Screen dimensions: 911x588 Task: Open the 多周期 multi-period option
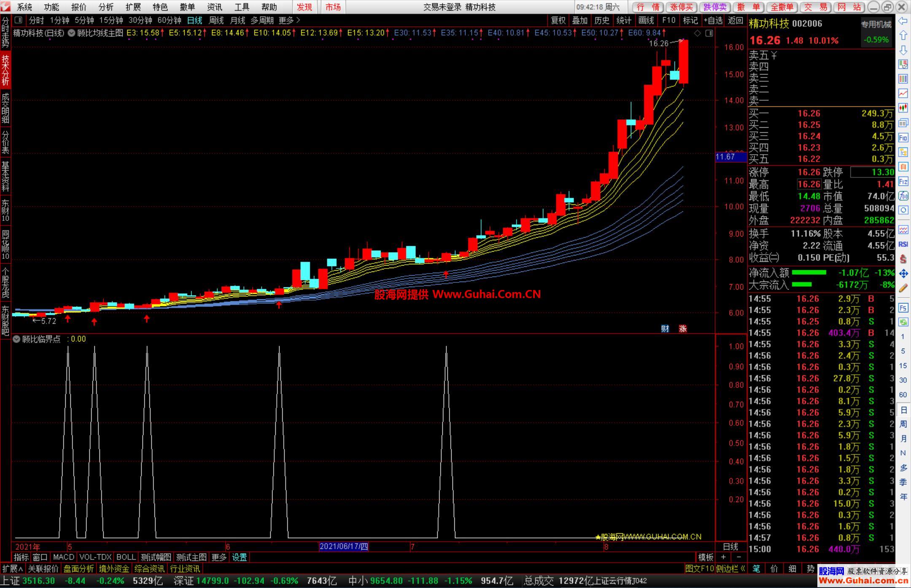tap(262, 20)
